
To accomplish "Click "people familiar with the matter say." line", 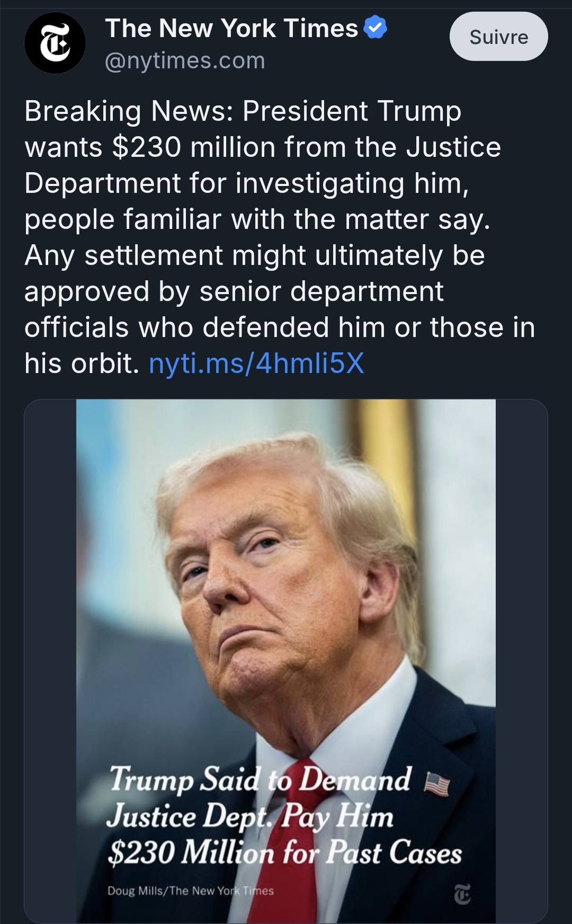I will point(257,219).
